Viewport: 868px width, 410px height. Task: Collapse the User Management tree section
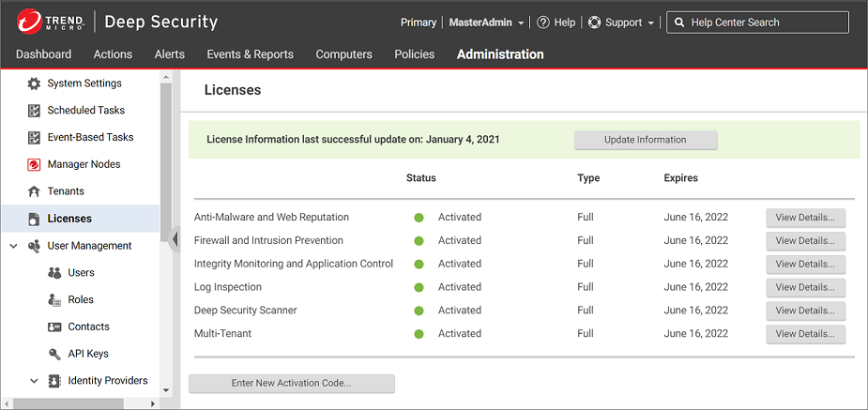pos(13,246)
